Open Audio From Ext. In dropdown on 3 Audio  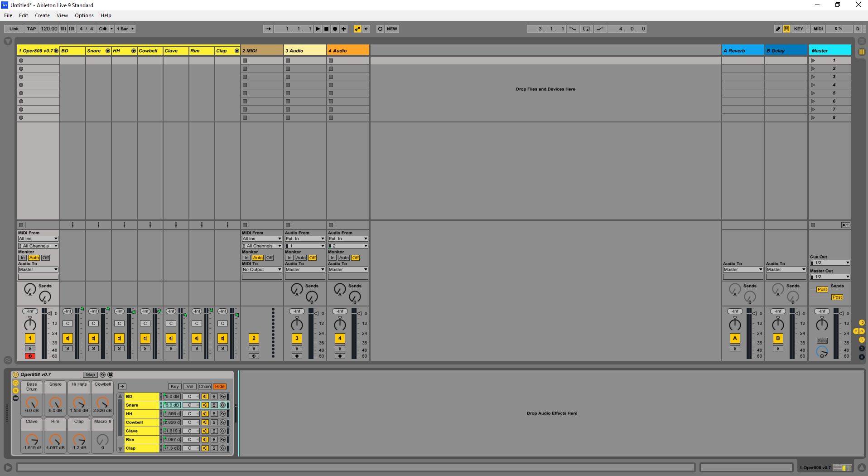304,238
